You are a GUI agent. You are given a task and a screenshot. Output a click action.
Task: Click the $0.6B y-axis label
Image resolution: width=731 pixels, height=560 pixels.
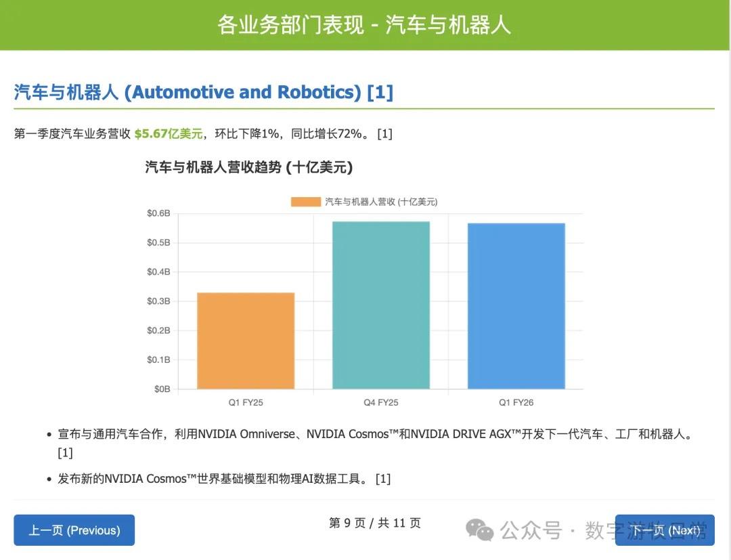pos(158,213)
